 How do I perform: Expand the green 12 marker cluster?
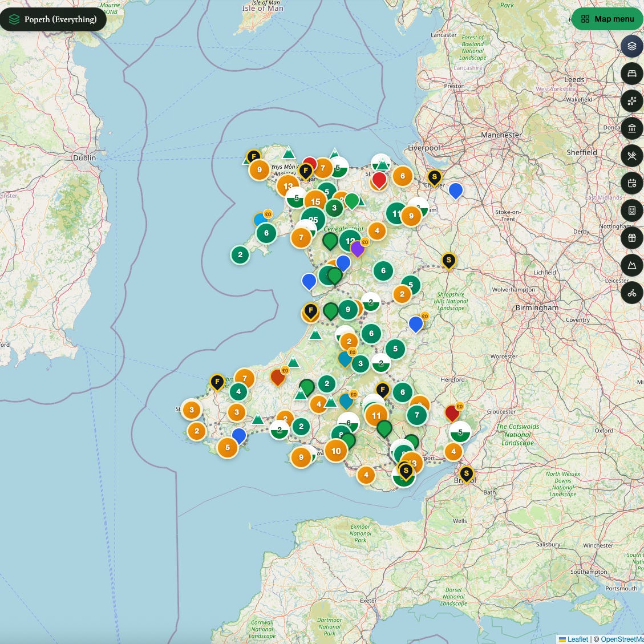point(350,241)
